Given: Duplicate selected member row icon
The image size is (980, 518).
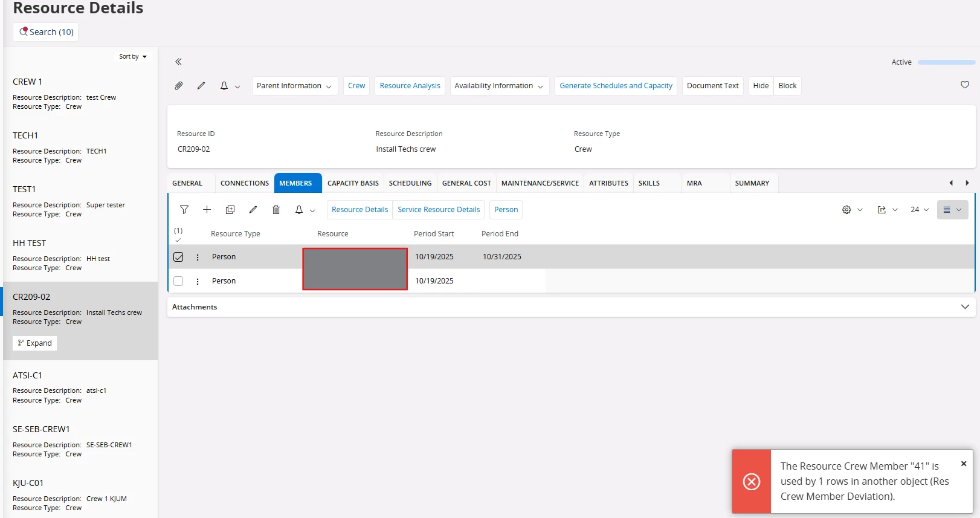Looking at the screenshot, I should (230, 210).
